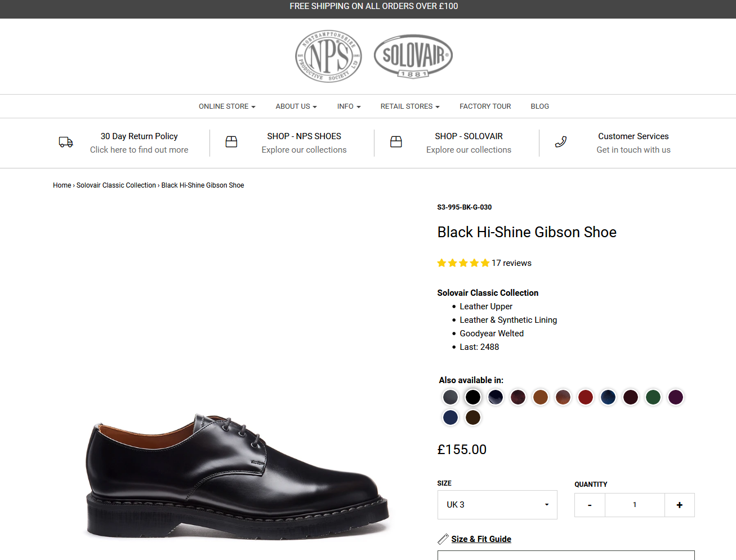Click the box icon beside Shop Solovair
Screen dimensions: 736x560
[x=396, y=142]
